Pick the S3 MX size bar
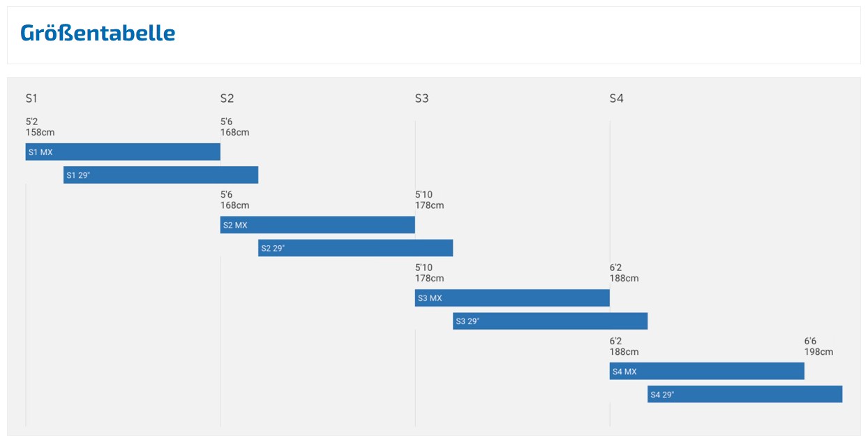The height and width of the screenshot is (440, 868). [512, 298]
